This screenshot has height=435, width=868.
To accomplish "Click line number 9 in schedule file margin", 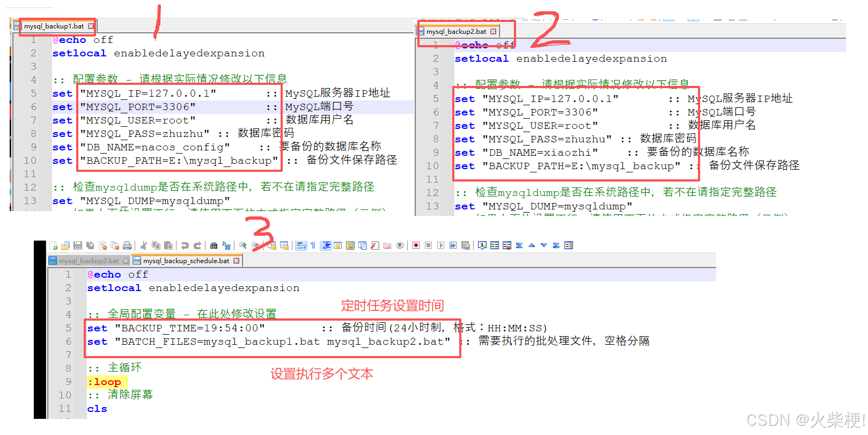I will coord(68,382).
